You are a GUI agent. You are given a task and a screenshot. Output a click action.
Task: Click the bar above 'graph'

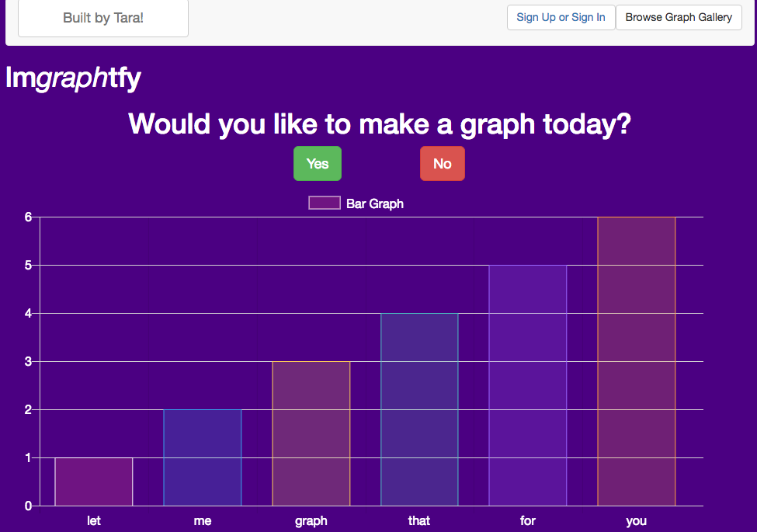pos(311,433)
